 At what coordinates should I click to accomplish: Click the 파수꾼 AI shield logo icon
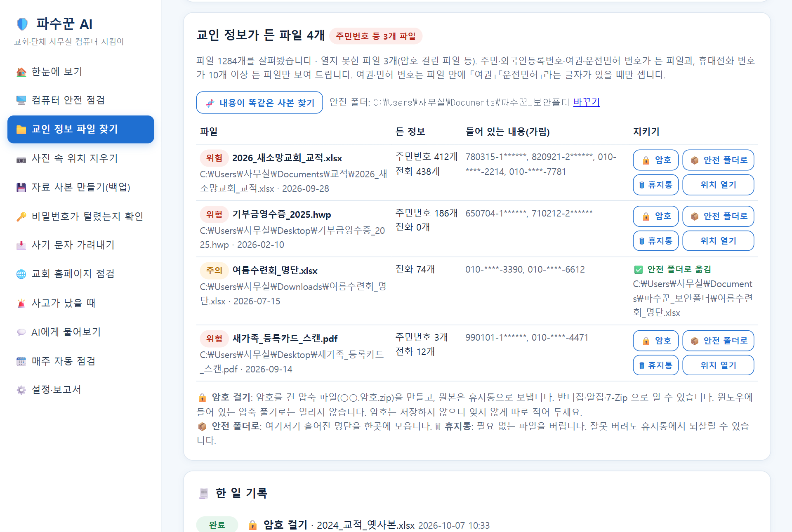pos(22,24)
